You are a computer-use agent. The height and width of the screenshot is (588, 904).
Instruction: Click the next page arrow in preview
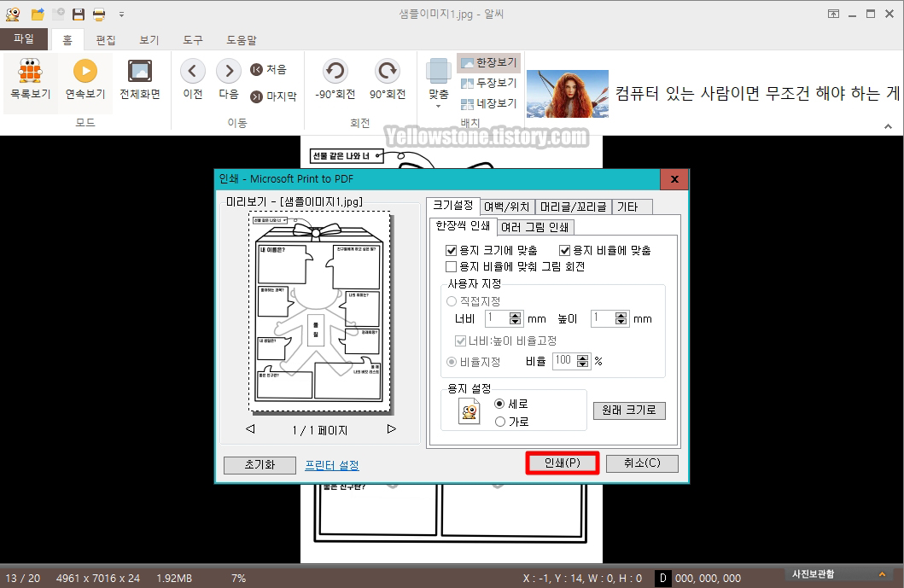392,430
